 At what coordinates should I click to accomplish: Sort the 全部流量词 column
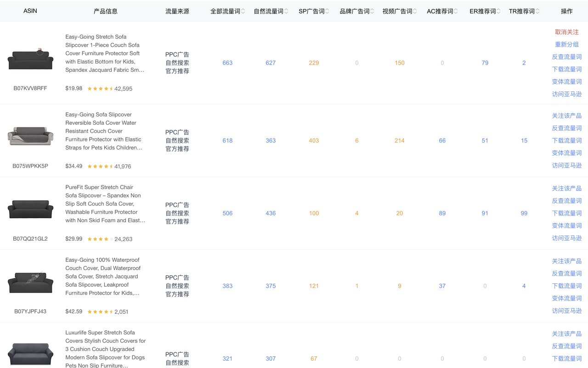click(242, 11)
